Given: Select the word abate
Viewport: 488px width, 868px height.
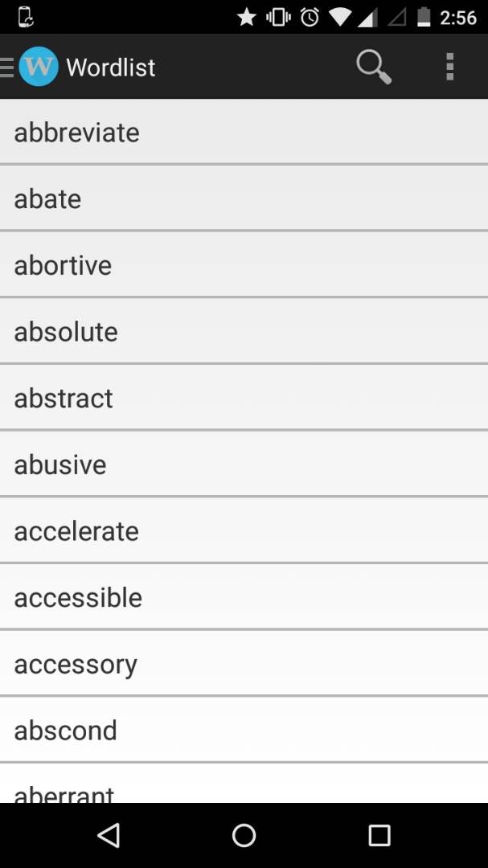Looking at the screenshot, I should pos(47,199).
